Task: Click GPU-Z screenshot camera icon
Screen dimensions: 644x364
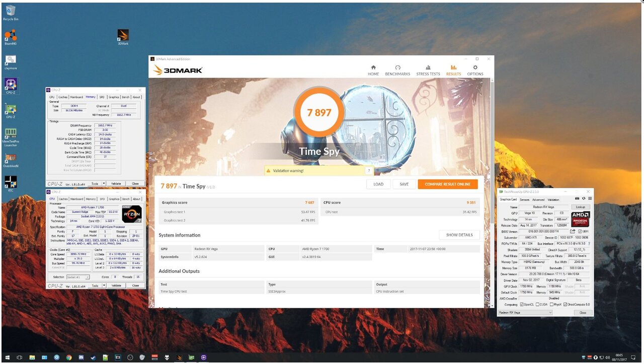Action: pos(577,199)
